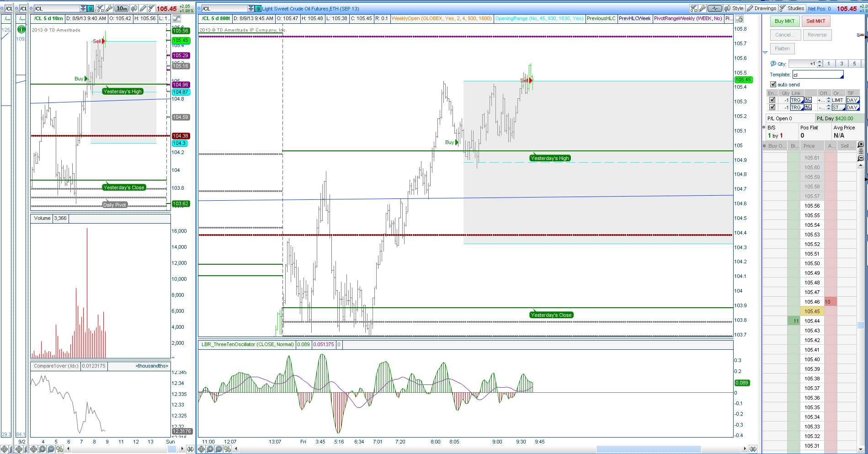Viewport: 868px width, 454px height.
Task: Click the Qty help question mark icon
Action: click(x=773, y=64)
